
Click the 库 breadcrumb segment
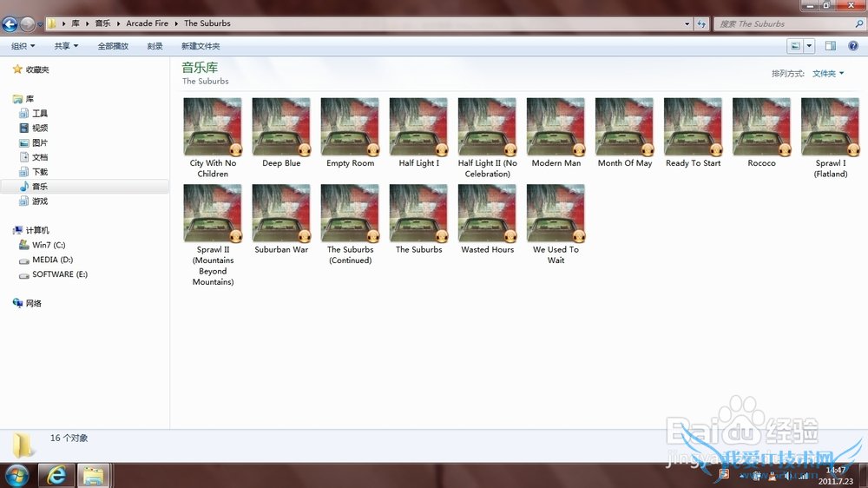(x=76, y=23)
